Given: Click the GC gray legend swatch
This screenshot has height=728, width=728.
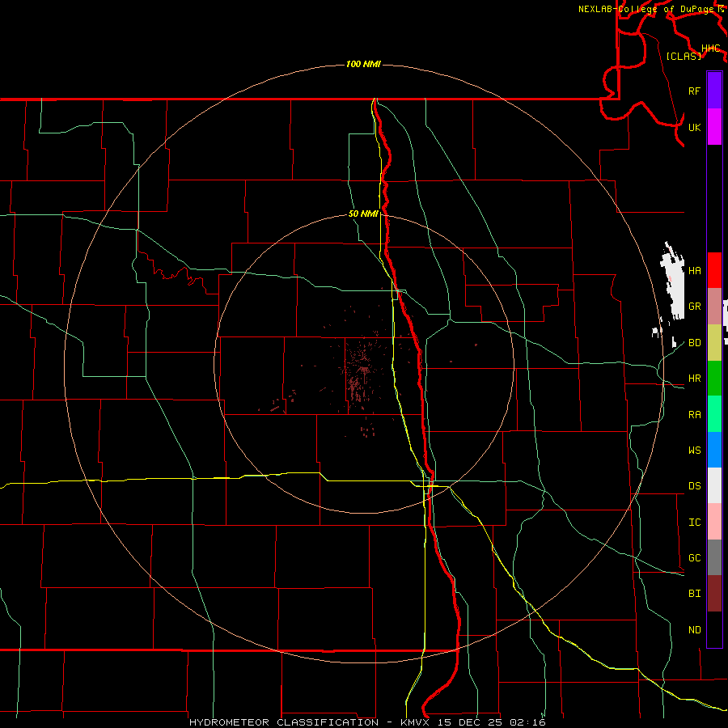Looking at the screenshot, I should point(714,557).
